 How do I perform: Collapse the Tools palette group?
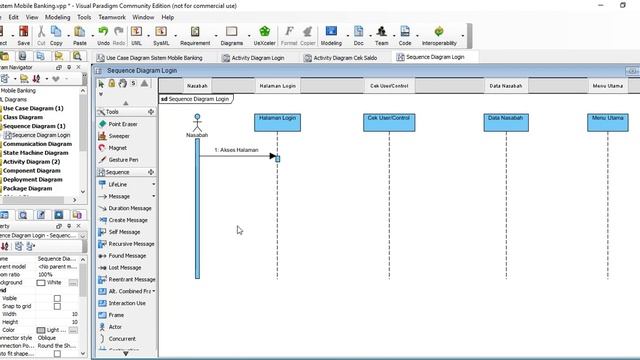pyautogui.click(x=151, y=112)
